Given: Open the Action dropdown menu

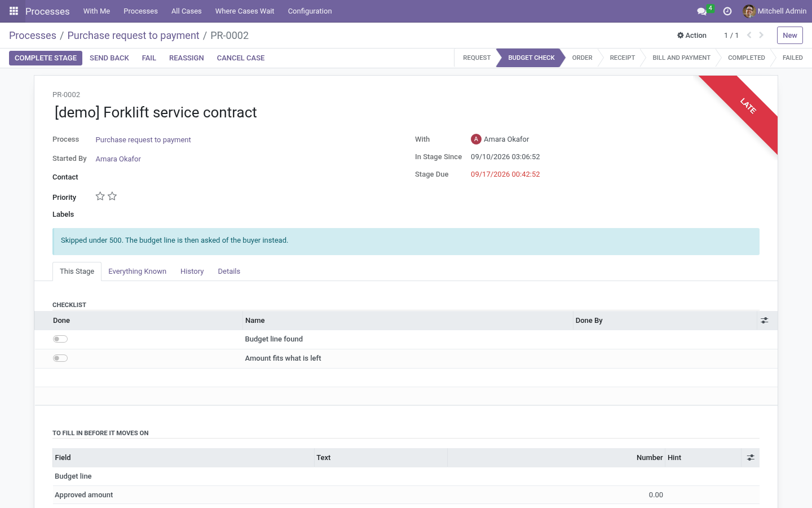Looking at the screenshot, I should pyautogui.click(x=692, y=35).
